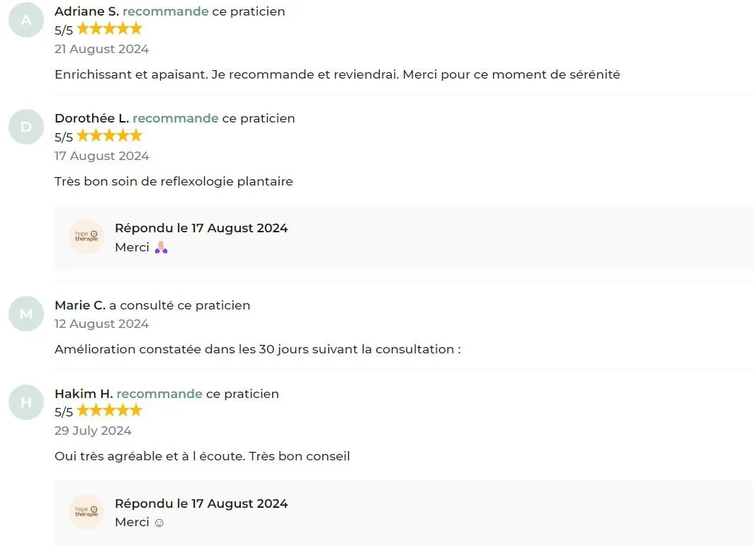Click the five-star rating under Hakim H.
756x551 pixels.
109,411
